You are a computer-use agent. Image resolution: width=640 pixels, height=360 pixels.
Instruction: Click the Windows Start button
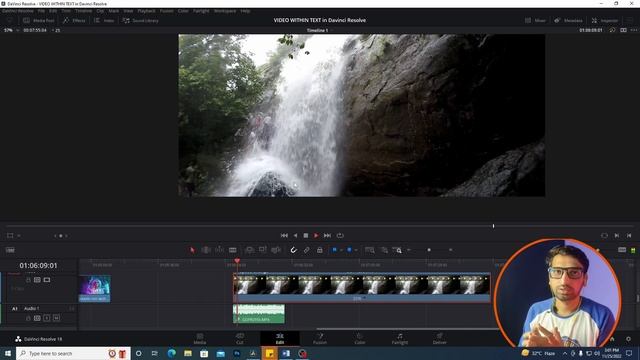tap(8, 353)
